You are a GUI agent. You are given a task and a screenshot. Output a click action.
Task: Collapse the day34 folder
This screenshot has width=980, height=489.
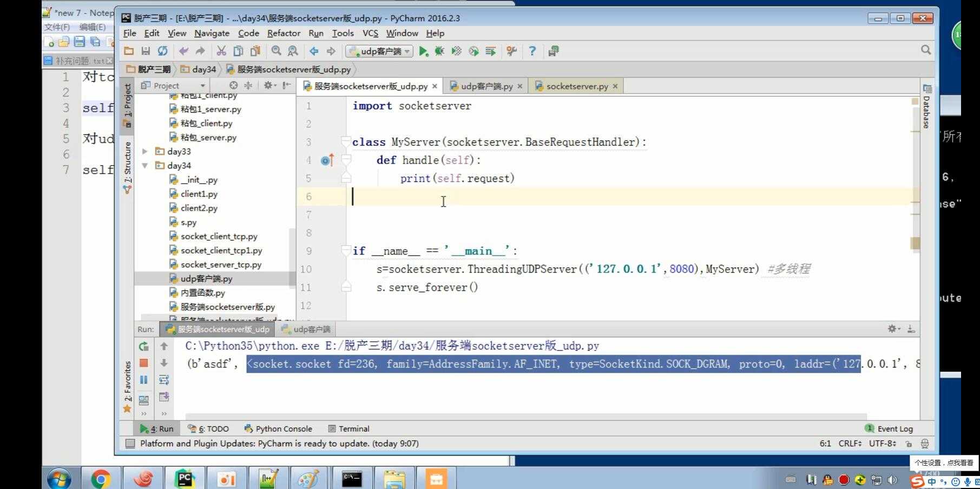coord(145,166)
